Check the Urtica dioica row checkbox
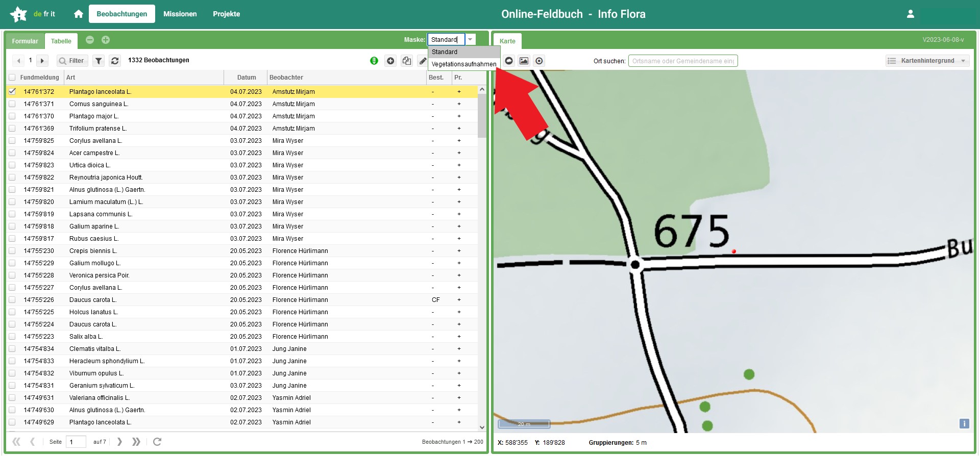The width and height of the screenshot is (980, 456). (12, 165)
